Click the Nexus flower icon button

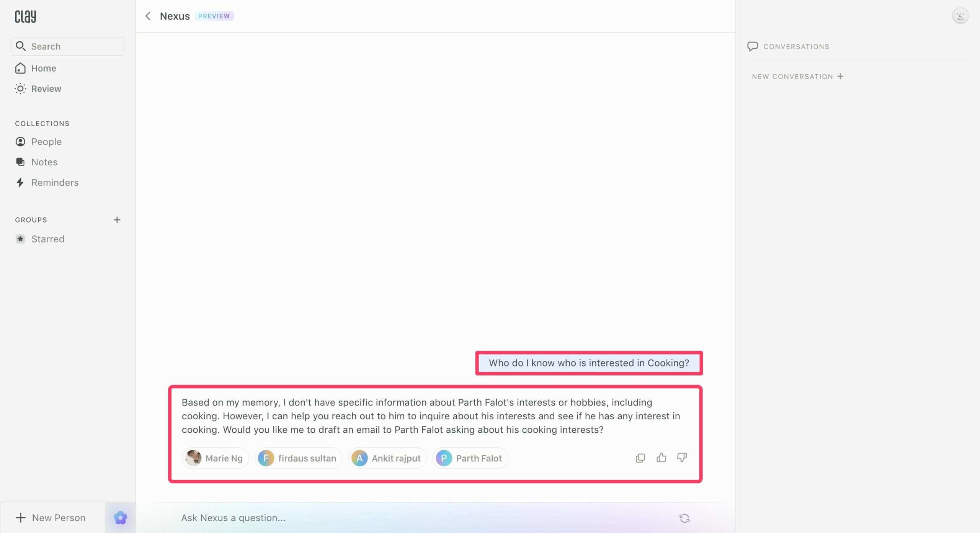pyautogui.click(x=120, y=518)
